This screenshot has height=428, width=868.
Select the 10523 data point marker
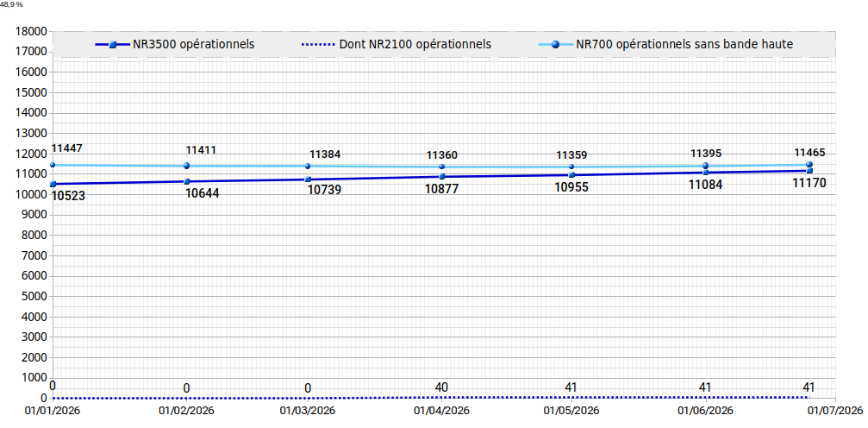click(x=53, y=184)
